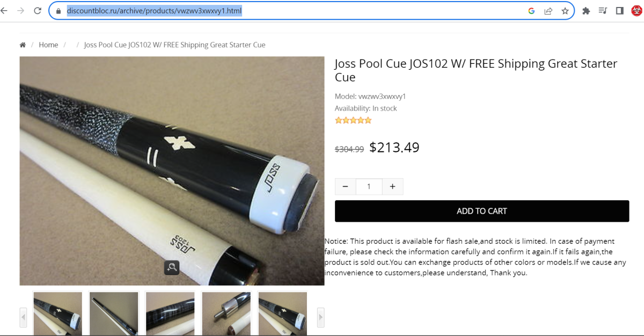
Task: Open the media control music icon
Action: click(x=603, y=11)
